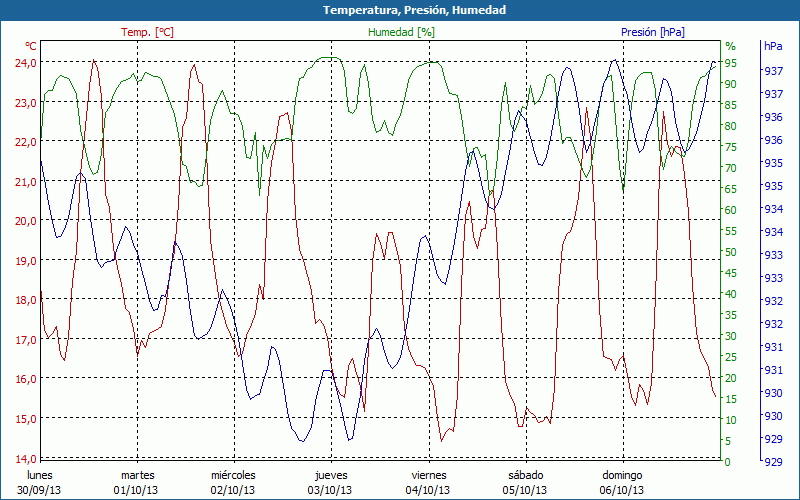Image resolution: width=800 pixels, height=500 pixels.
Task: Click the chart title 'Temperatura, Presión, Humedad'
Action: coord(400,10)
